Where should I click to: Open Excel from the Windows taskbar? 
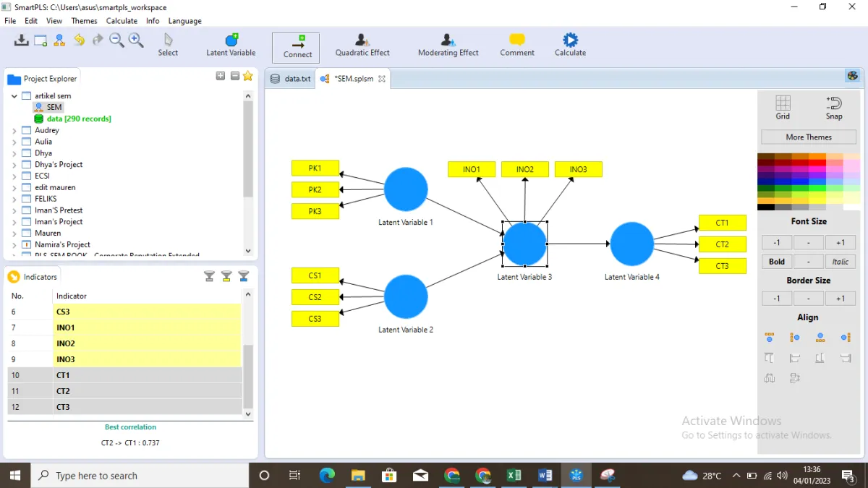pos(514,475)
